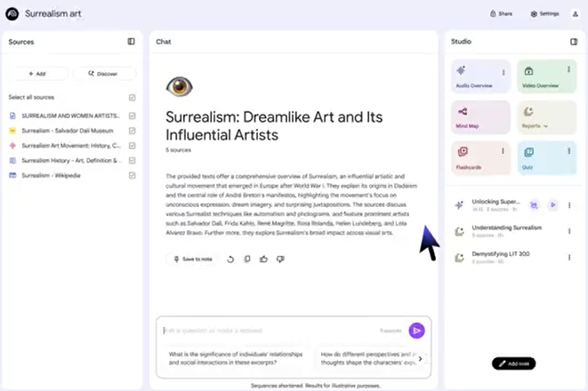
Task: Uncheck Surrealism - Salvador Dali Museum source
Action: click(x=132, y=131)
